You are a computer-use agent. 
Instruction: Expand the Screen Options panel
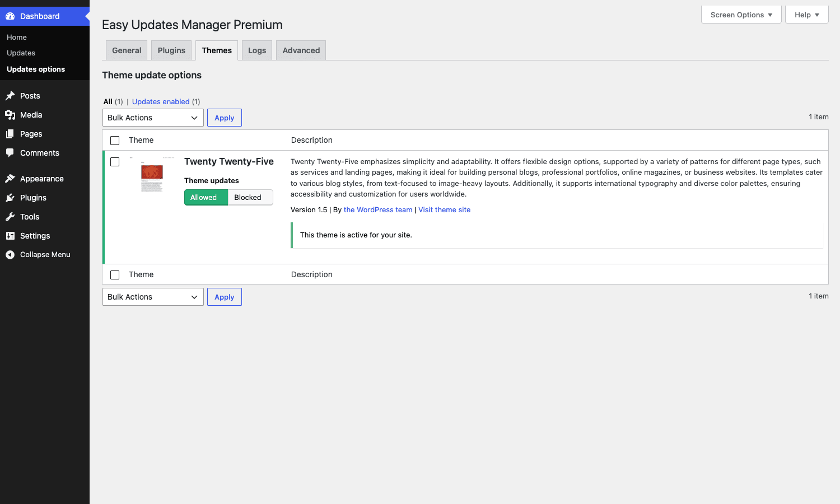tap(741, 15)
